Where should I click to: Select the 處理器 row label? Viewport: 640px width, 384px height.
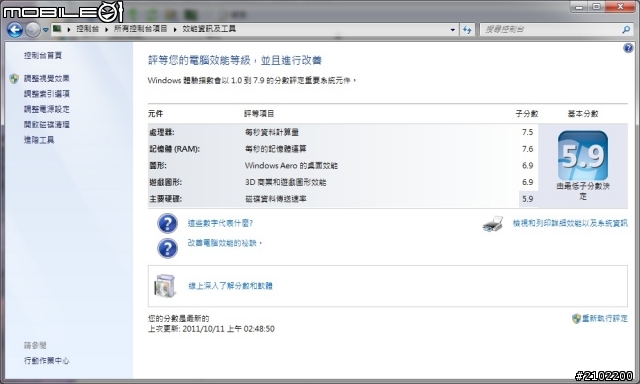(162, 132)
